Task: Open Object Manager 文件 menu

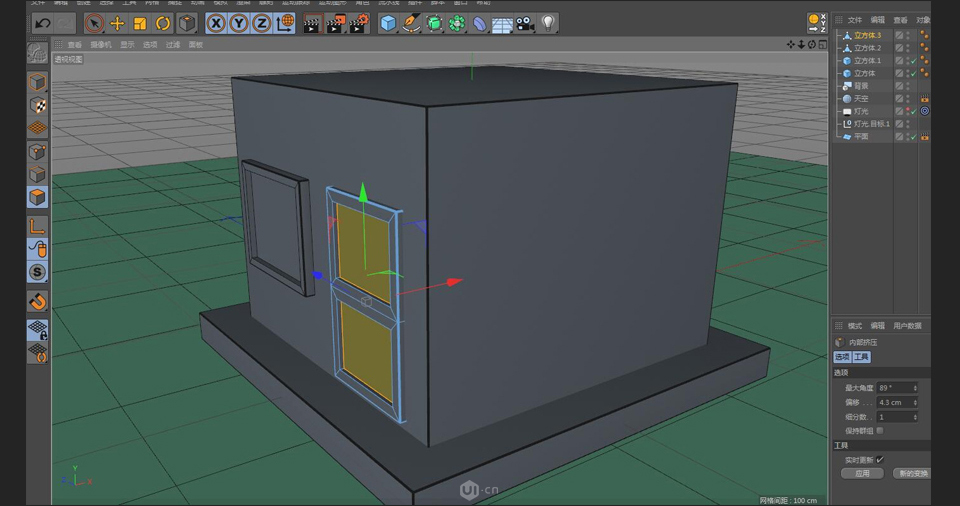Action: tap(855, 20)
